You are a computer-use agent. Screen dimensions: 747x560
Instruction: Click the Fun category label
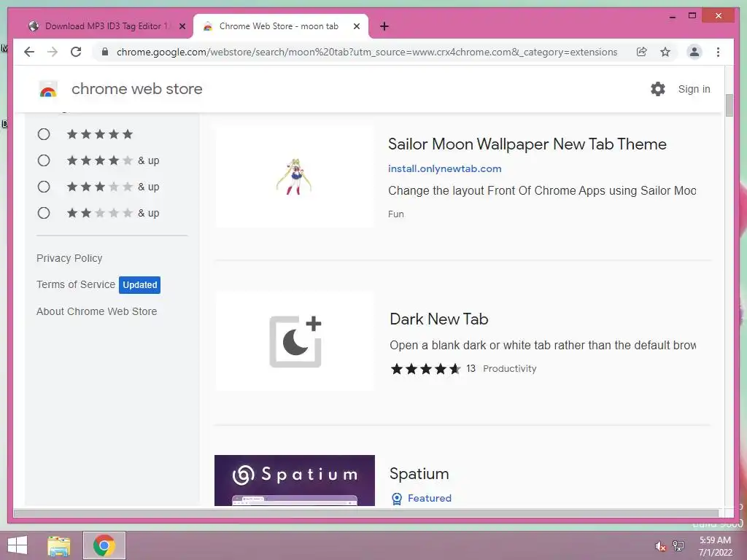click(396, 214)
